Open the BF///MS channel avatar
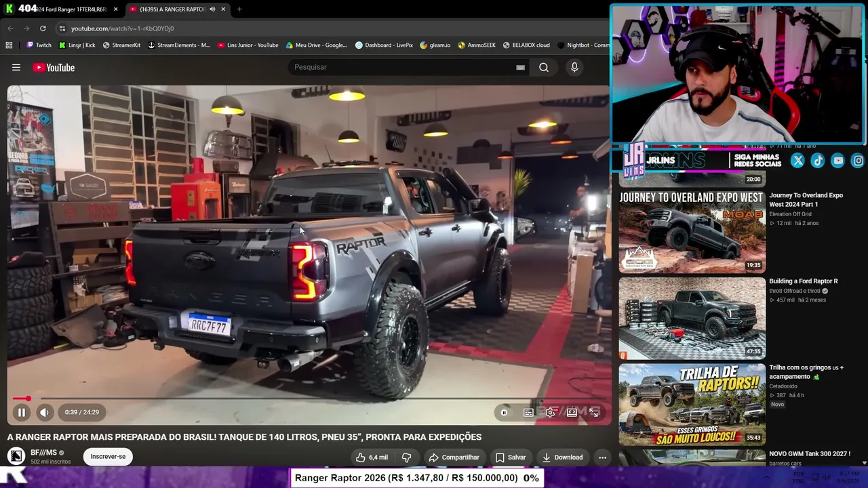 coord(16,456)
